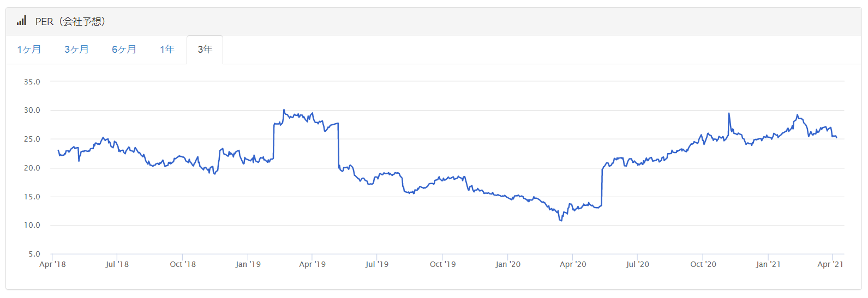Select the active 3年 tab
868x298 pixels.
pyautogui.click(x=205, y=50)
